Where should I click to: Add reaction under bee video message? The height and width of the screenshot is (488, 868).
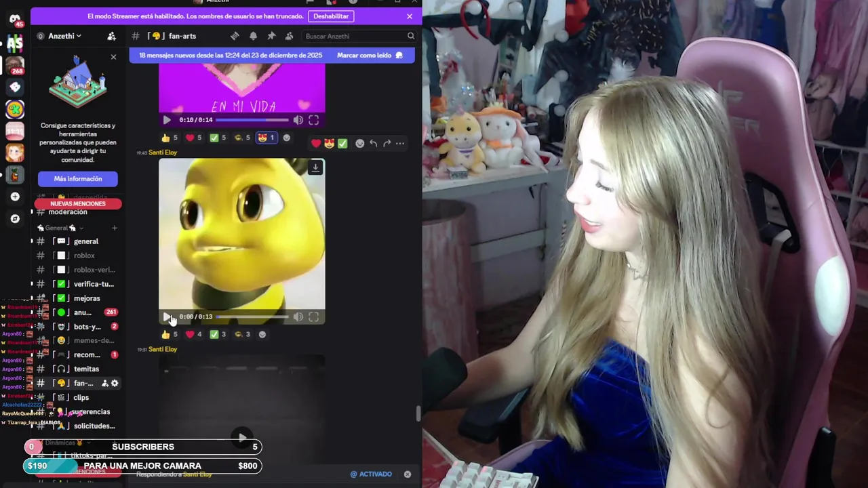pyautogui.click(x=262, y=334)
